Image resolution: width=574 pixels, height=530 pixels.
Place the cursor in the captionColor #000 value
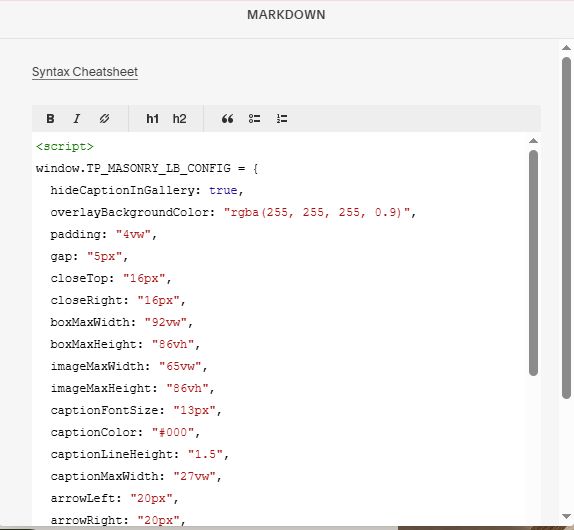[x=173, y=432]
